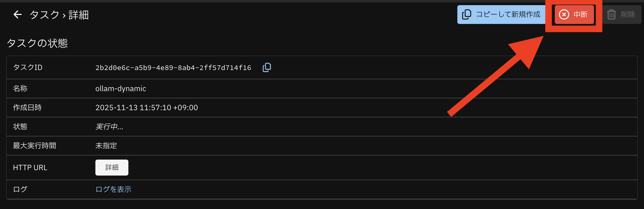Screen dimensions: 644x209
Task: Click the back arrow icon
Action: (x=17, y=15)
